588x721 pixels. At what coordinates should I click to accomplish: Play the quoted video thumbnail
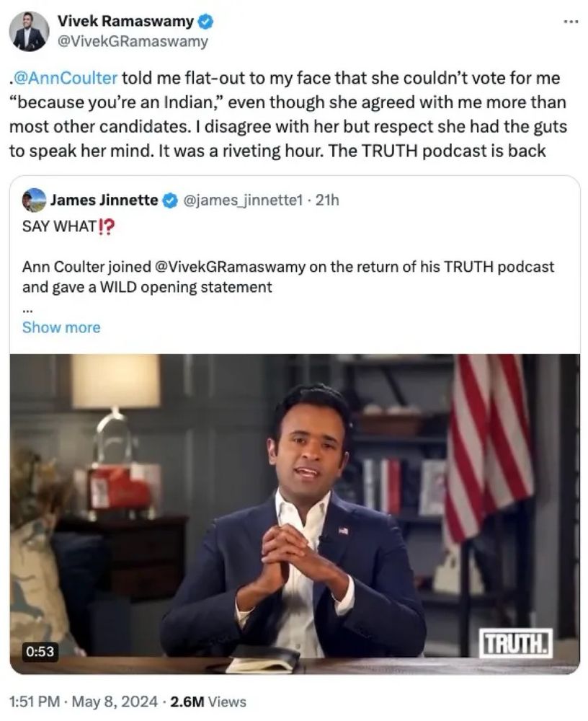[295, 513]
